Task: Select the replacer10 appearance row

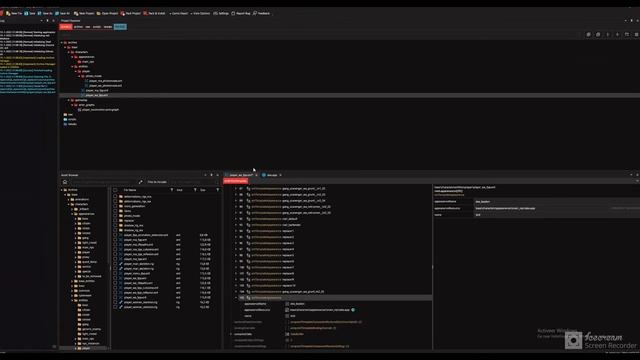Action: [333, 286]
